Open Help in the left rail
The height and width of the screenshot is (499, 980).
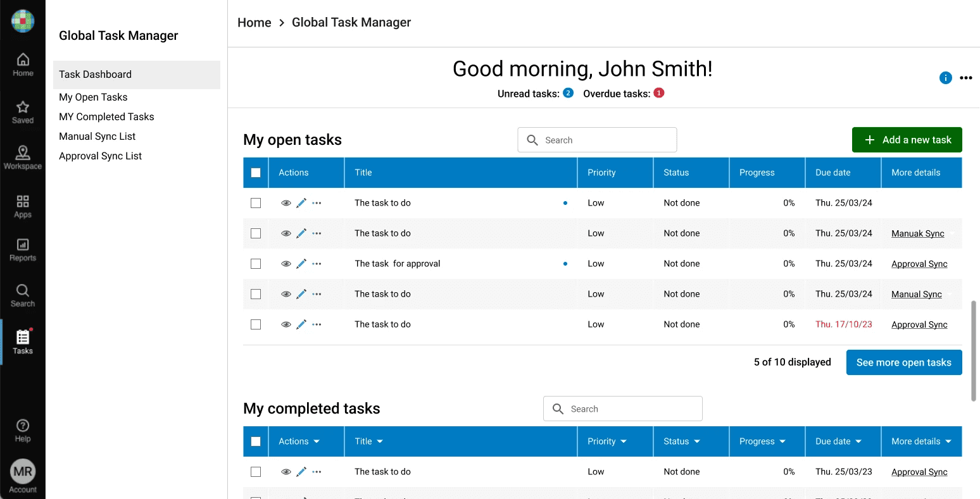point(23,431)
